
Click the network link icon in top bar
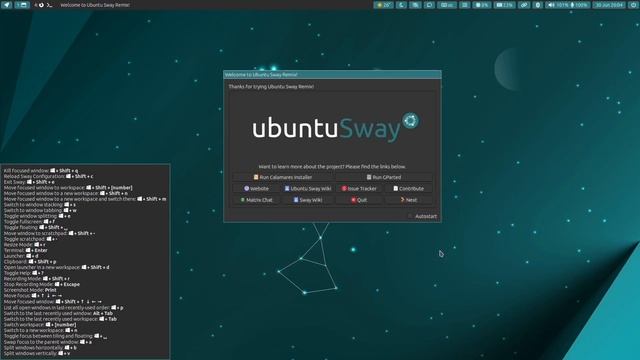tap(524, 5)
